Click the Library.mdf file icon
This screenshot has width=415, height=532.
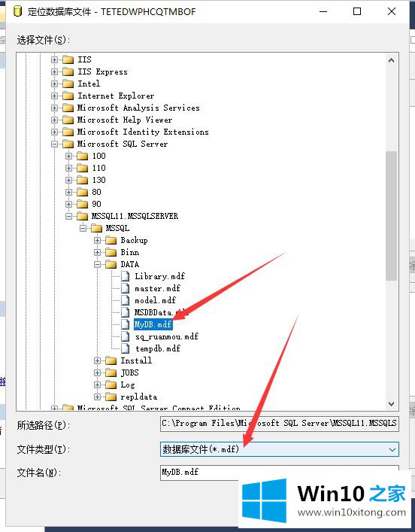[126, 276]
